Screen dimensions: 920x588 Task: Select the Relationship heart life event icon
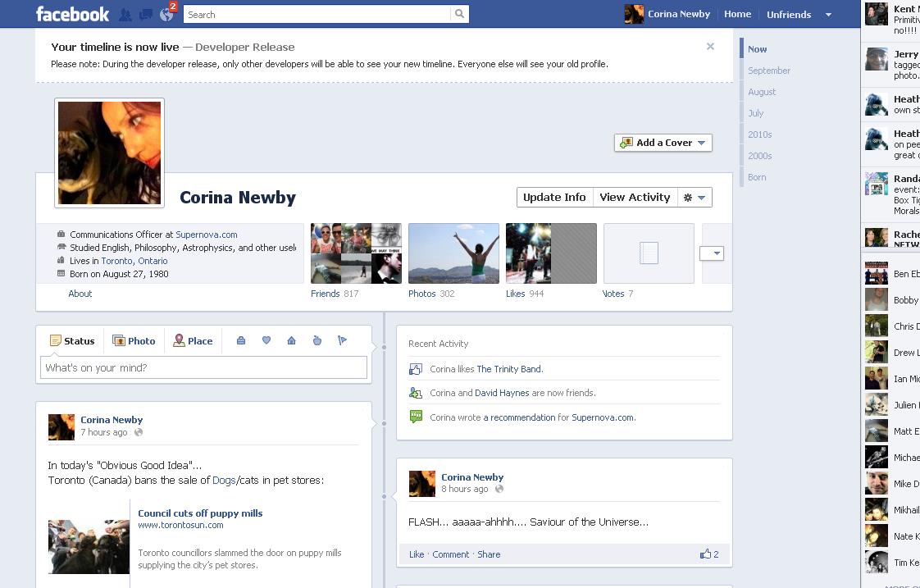point(266,340)
